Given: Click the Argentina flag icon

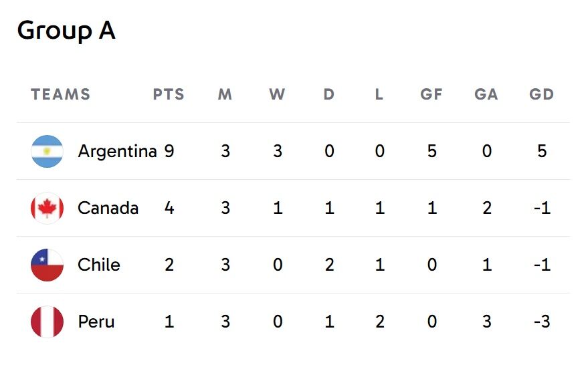Looking at the screenshot, I should [x=47, y=151].
